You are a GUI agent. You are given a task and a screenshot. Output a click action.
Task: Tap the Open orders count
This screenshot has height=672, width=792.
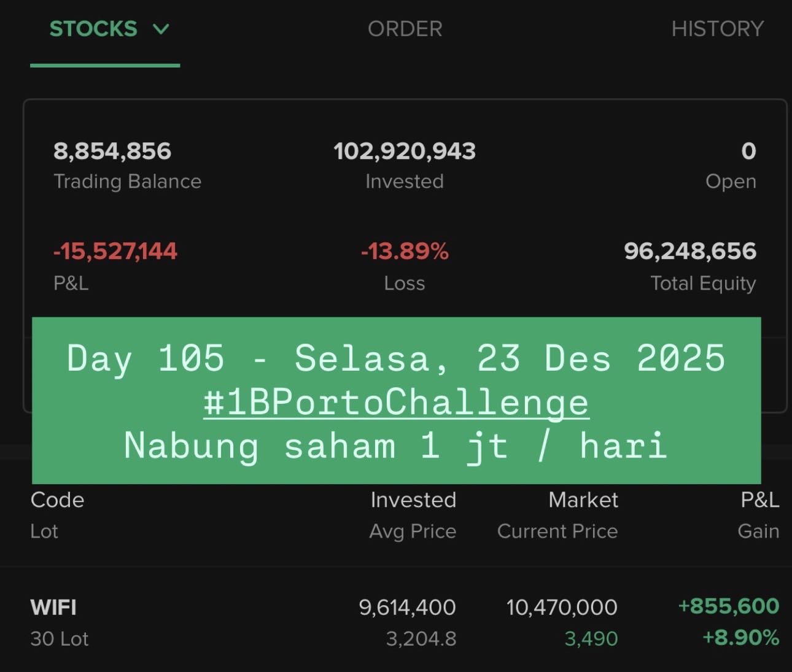[x=748, y=151]
